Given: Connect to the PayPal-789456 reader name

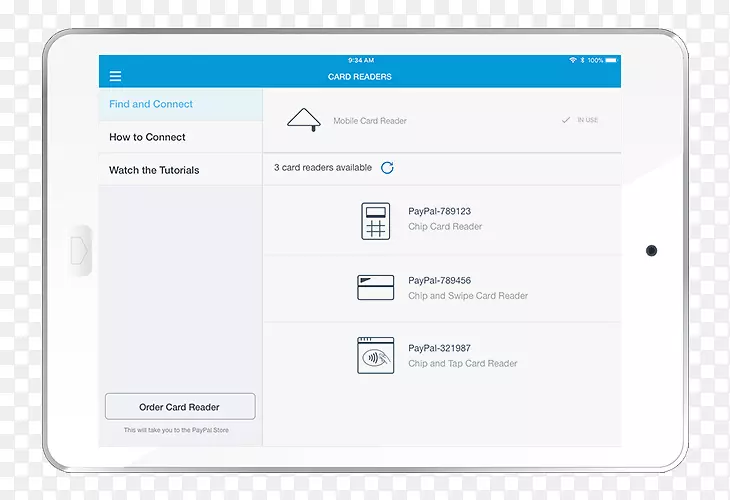Looking at the screenshot, I should tap(439, 281).
